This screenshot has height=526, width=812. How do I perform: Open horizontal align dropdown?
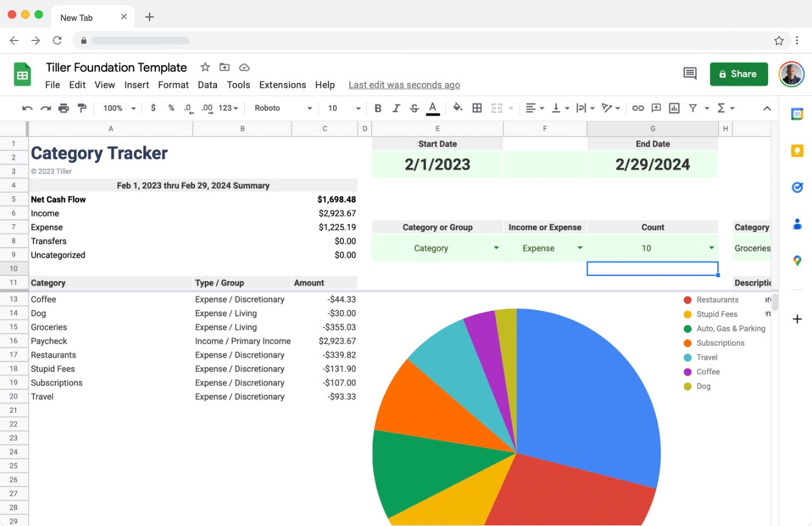point(535,108)
